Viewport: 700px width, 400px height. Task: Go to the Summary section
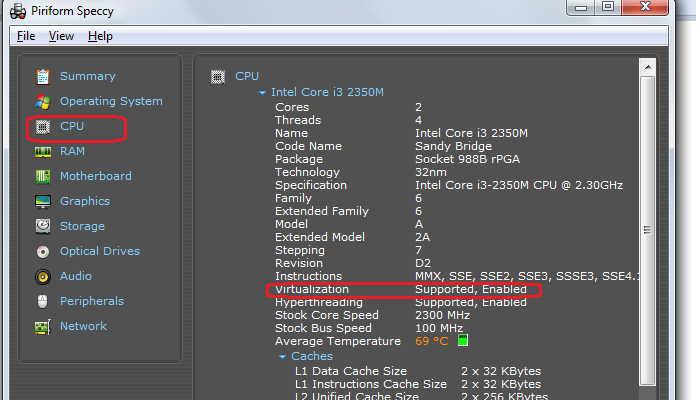coord(88,76)
